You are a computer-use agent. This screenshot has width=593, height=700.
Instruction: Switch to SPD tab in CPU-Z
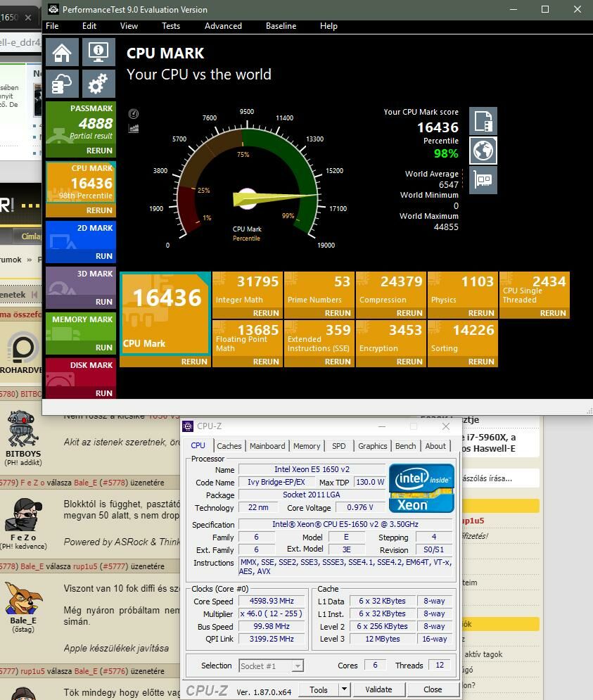pos(339,446)
